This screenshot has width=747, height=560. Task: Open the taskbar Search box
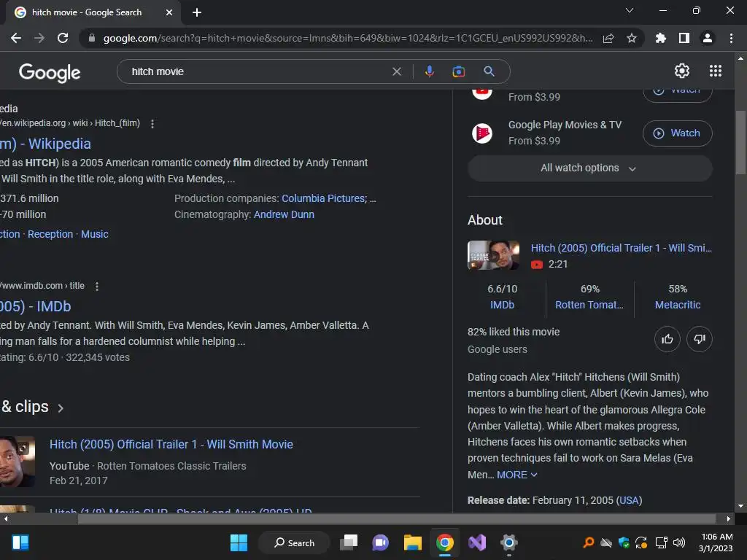click(294, 542)
